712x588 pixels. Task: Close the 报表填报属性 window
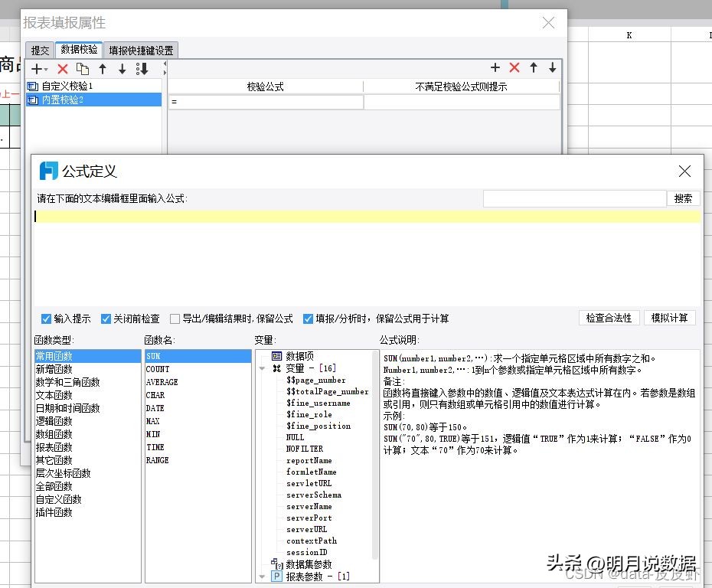(548, 23)
